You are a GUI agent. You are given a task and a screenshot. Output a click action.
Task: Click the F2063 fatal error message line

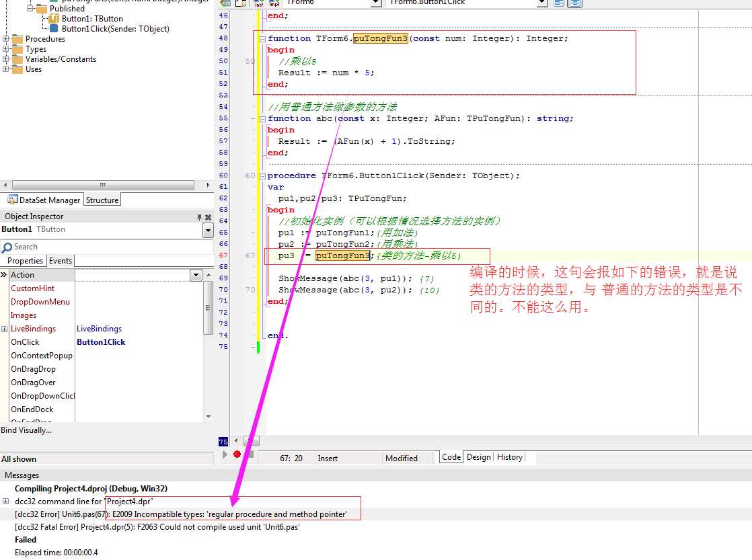[157, 528]
